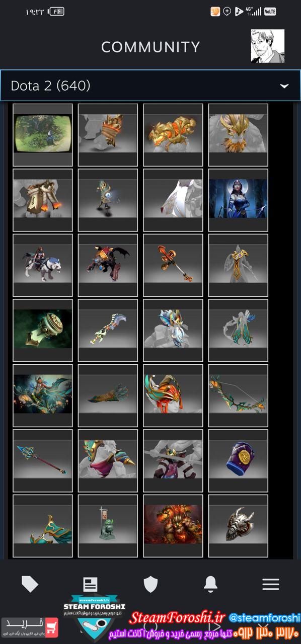Select the bronze treasure canister item
Viewport: 301px width, 644px height.
point(43,330)
